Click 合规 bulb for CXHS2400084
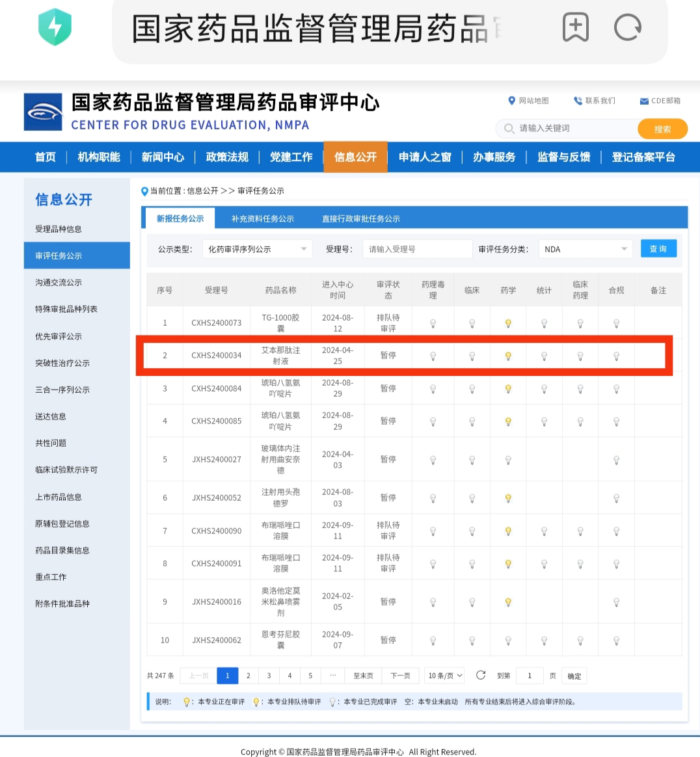Viewport: 700px width, 757px height. 617,389
